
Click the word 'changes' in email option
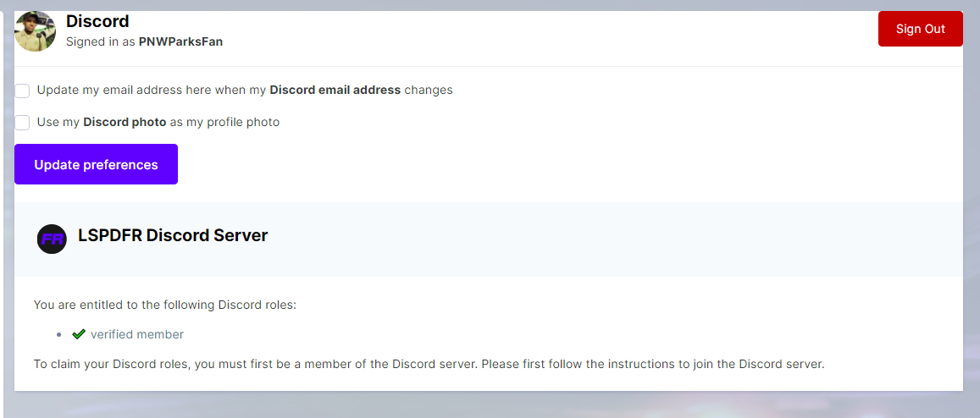pos(429,90)
